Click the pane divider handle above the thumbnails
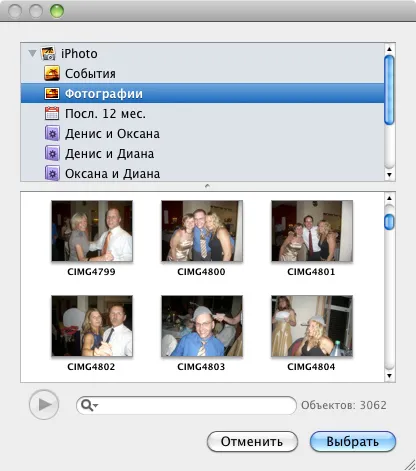416x471 pixels. (207, 186)
